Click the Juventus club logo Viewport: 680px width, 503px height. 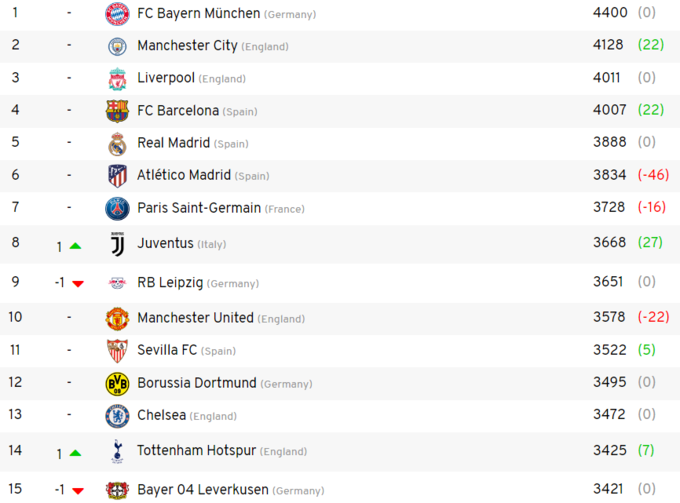117,244
